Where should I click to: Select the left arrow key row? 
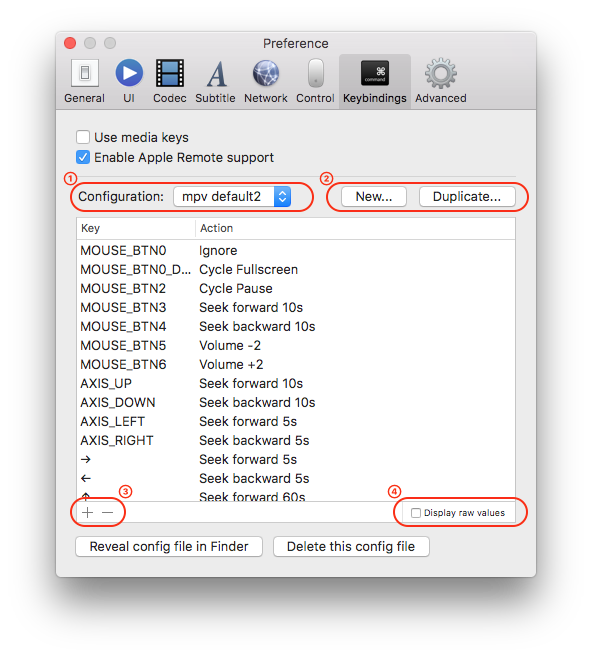click(x=296, y=479)
